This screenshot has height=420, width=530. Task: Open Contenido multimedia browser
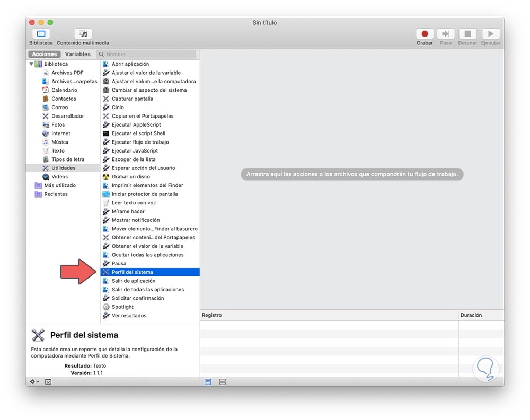point(83,34)
